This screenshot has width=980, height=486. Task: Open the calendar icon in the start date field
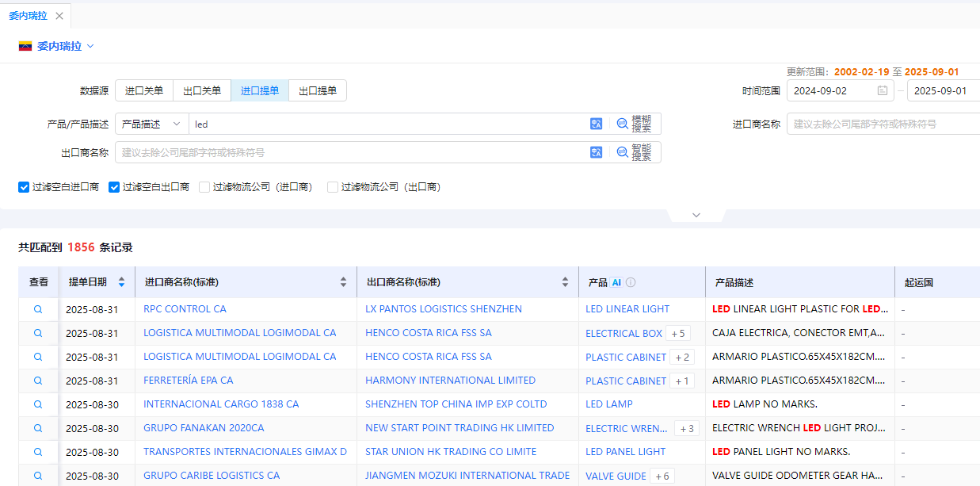[x=883, y=90]
